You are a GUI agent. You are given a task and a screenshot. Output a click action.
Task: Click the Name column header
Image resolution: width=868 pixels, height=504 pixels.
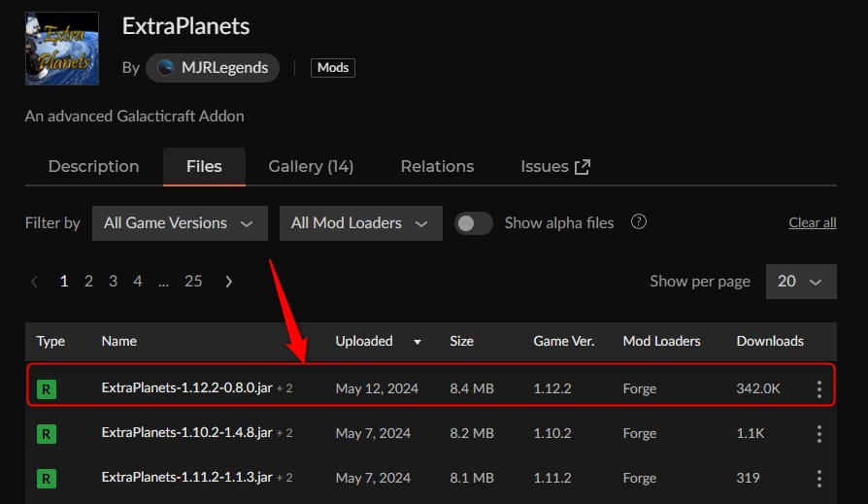coord(119,341)
